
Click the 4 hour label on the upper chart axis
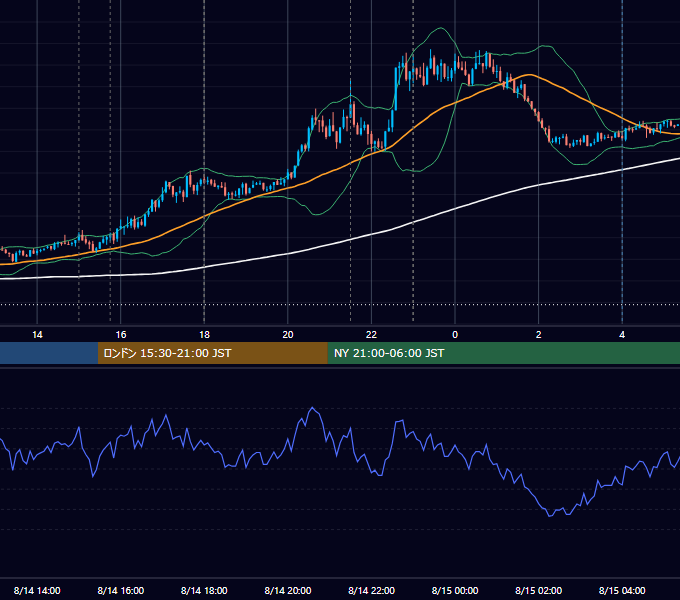(x=622, y=335)
